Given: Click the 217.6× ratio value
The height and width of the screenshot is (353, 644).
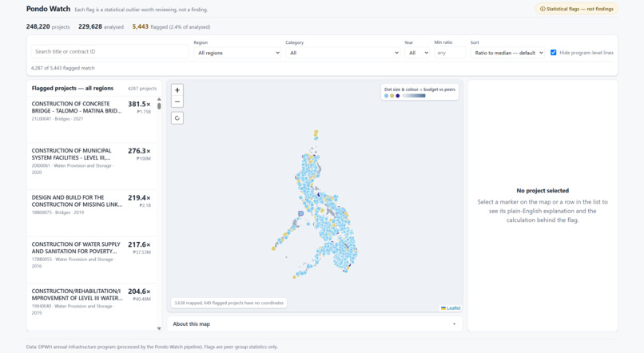Looking at the screenshot, I should point(139,244).
